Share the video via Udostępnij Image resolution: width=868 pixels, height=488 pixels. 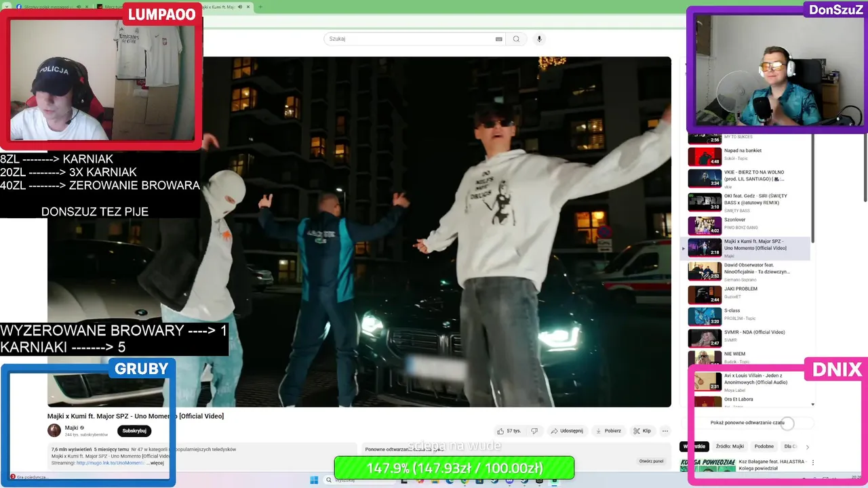tap(567, 431)
